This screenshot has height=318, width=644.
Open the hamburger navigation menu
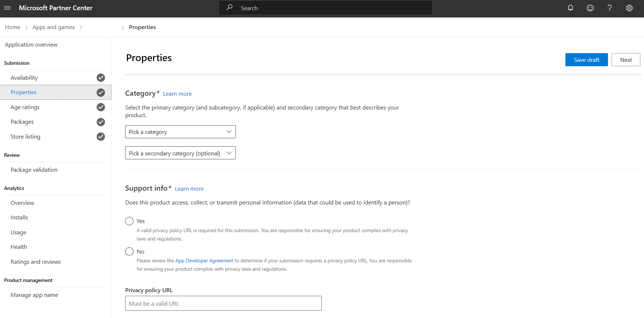coord(7,8)
